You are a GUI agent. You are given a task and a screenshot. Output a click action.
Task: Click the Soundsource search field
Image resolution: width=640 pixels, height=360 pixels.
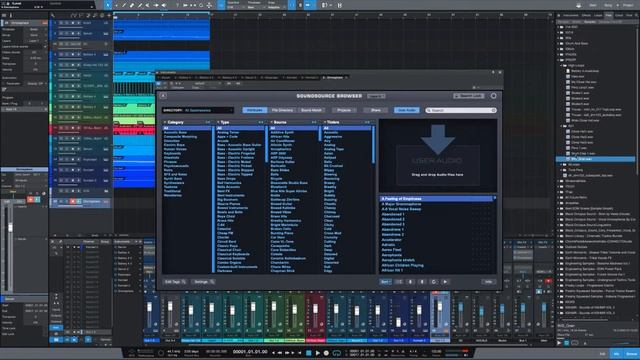(461, 110)
